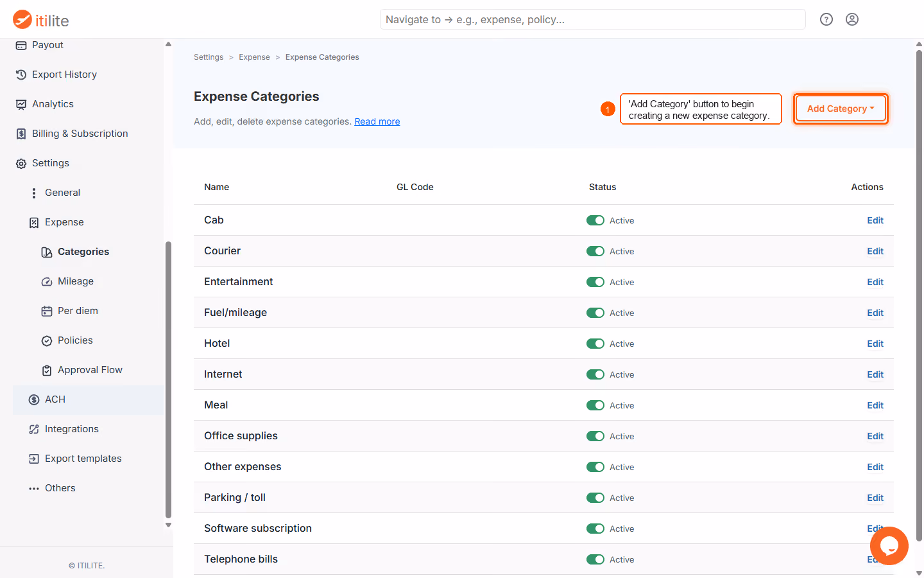Click the General three-dots icon

(x=34, y=193)
